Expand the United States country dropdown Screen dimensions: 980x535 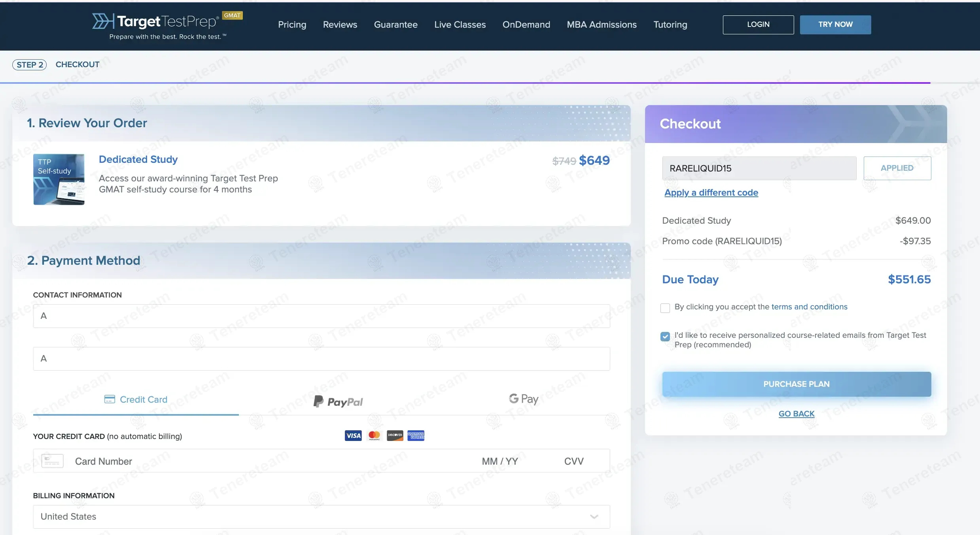click(x=321, y=516)
